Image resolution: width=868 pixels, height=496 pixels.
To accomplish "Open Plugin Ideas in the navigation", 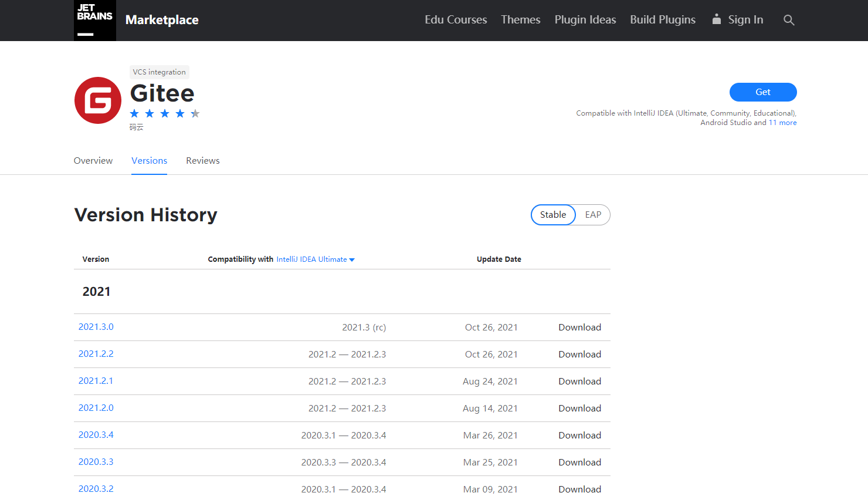I will click(585, 20).
